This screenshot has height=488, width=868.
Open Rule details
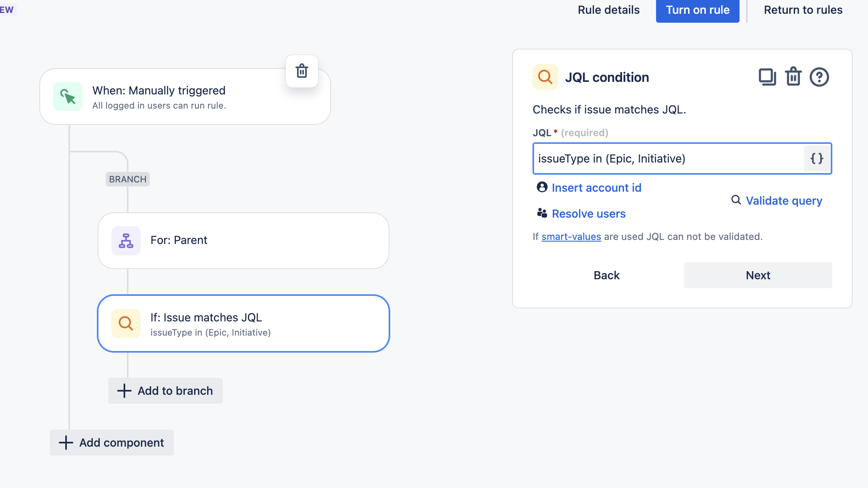(x=608, y=10)
